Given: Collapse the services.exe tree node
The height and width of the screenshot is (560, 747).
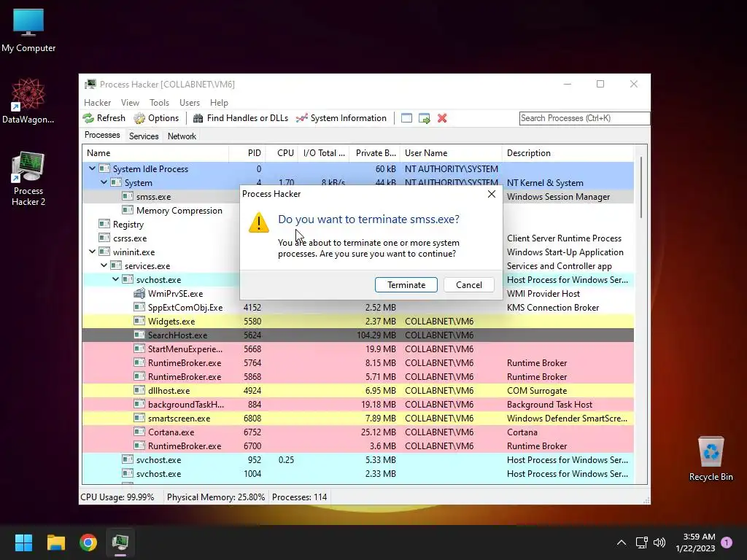Looking at the screenshot, I should pos(104,265).
